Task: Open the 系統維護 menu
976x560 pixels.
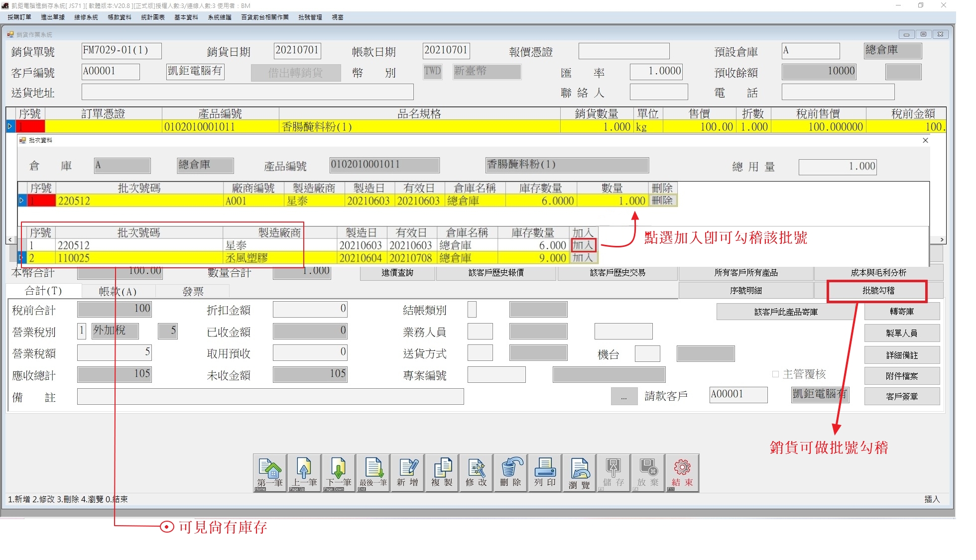Action: (220, 17)
